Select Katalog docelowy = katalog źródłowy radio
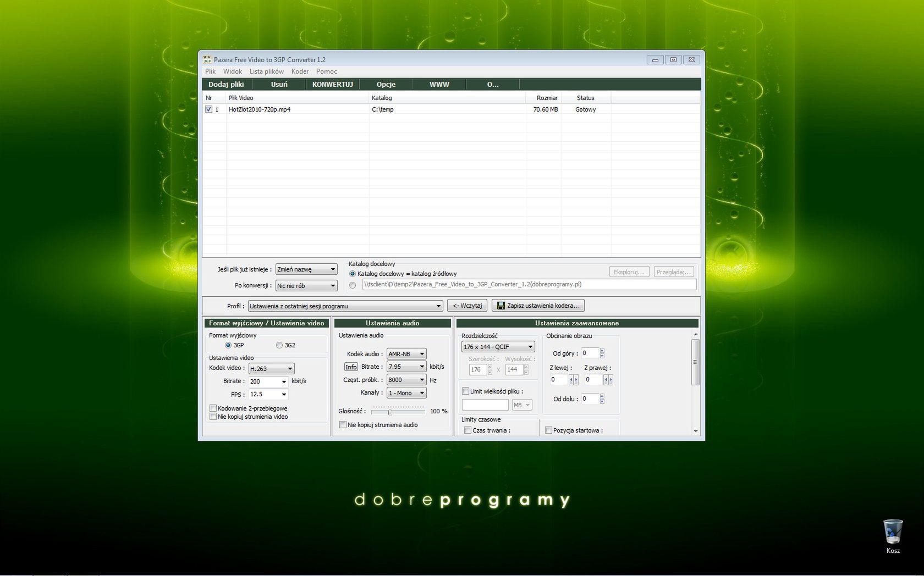This screenshot has width=924, height=576. (353, 274)
